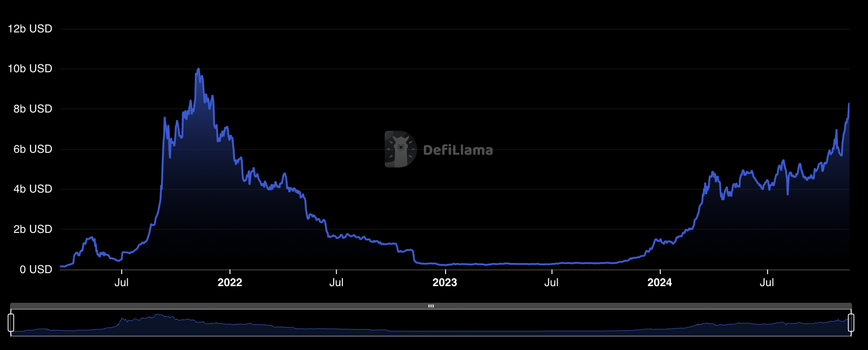Click the 0 USD axis label
The width and height of the screenshot is (868, 350).
coord(36,269)
